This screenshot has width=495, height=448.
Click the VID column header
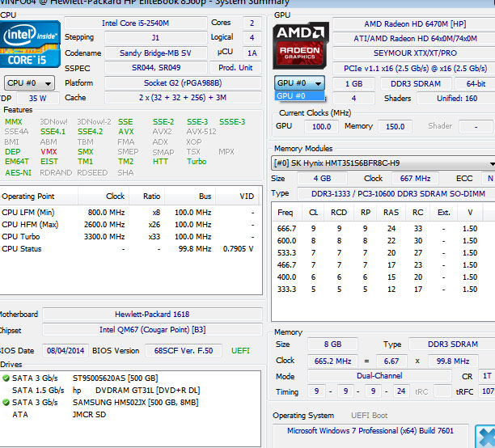tap(239, 197)
